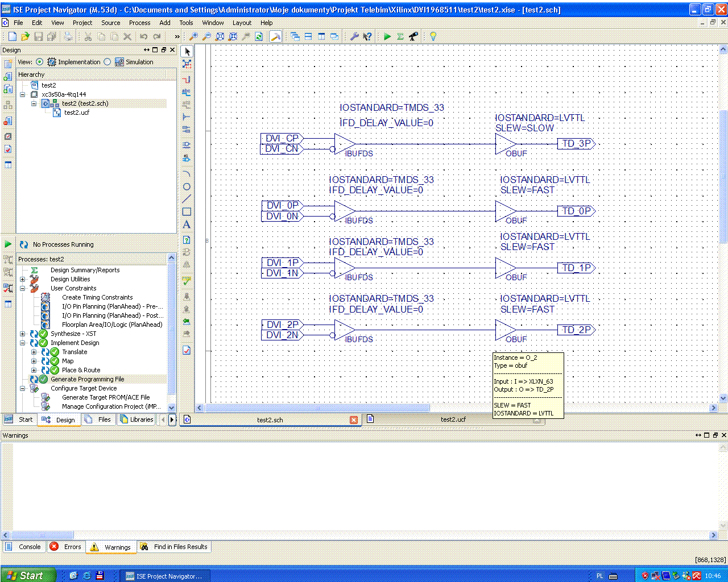Image resolution: width=728 pixels, height=582 pixels.
Task: Click the light bulb tips icon
Action: pyautogui.click(x=433, y=36)
